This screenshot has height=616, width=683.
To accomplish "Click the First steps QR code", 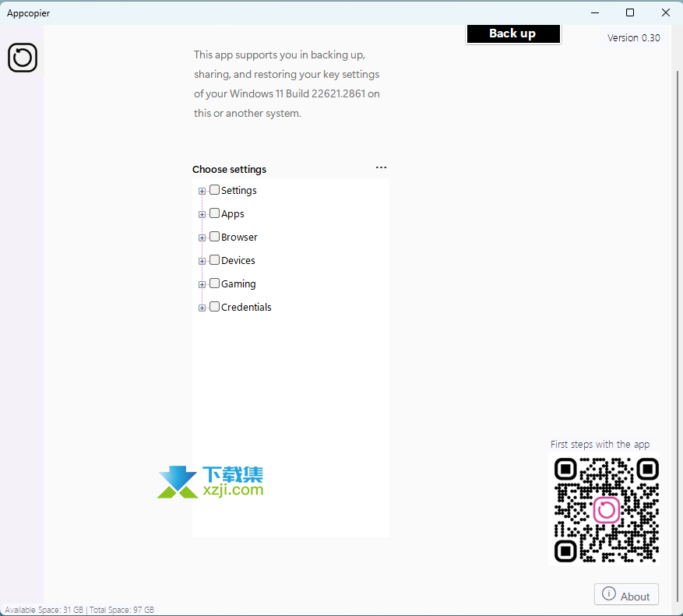I will coord(606,510).
